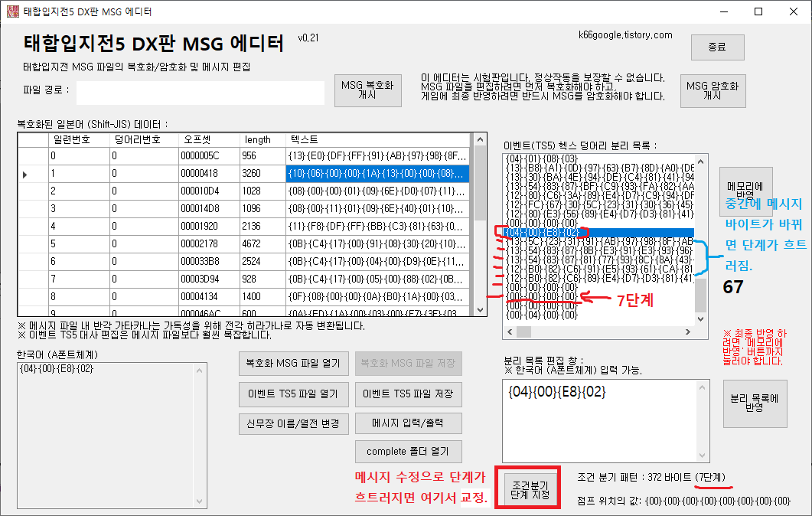Viewport: 812px width, 516px height.
Task: Click the application icon in title bar
Action: tap(12, 11)
